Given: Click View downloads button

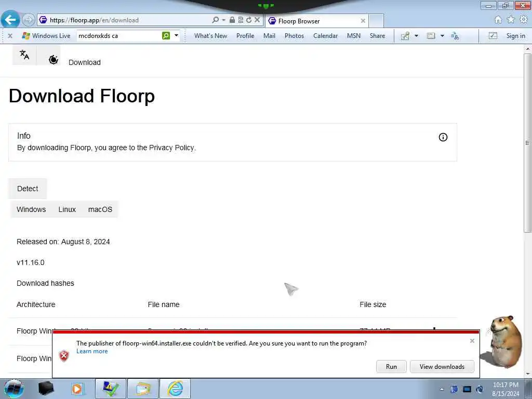Looking at the screenshot, I should coord(442,367).
